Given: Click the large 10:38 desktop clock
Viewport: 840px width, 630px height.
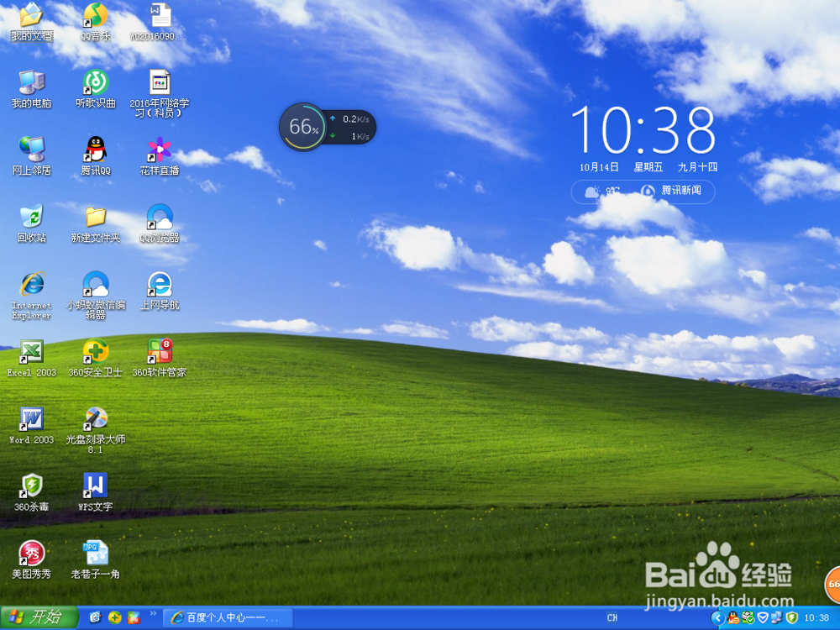Looking at the screenshot, I should 643,130.
